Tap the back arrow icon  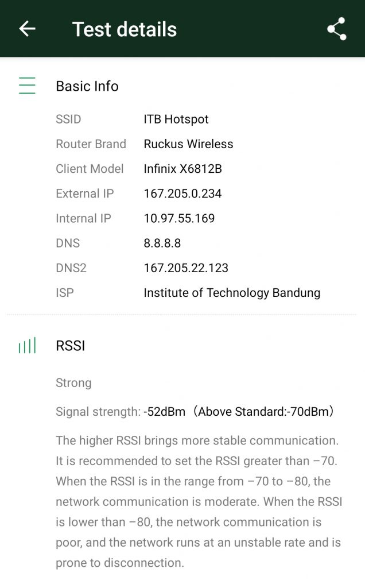point(27,29)
